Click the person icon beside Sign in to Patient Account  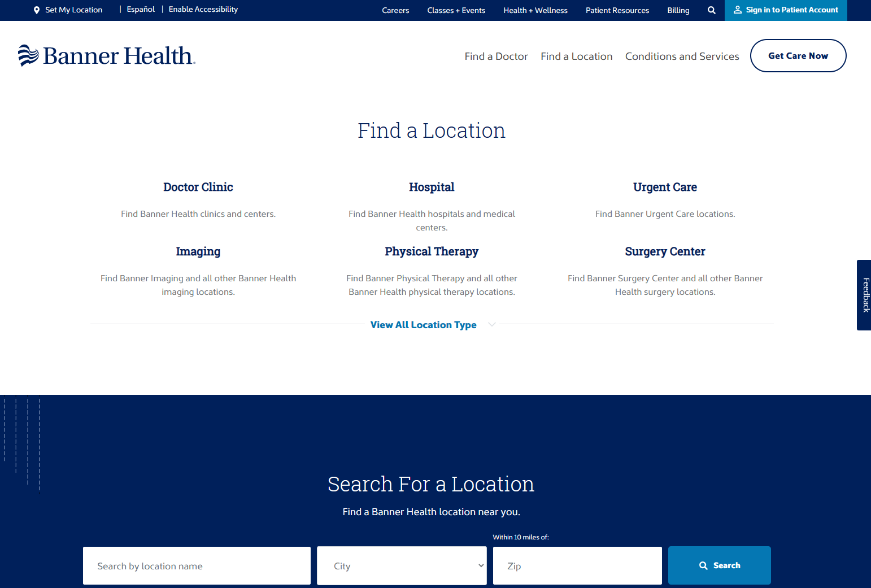[x=737, y=10]
